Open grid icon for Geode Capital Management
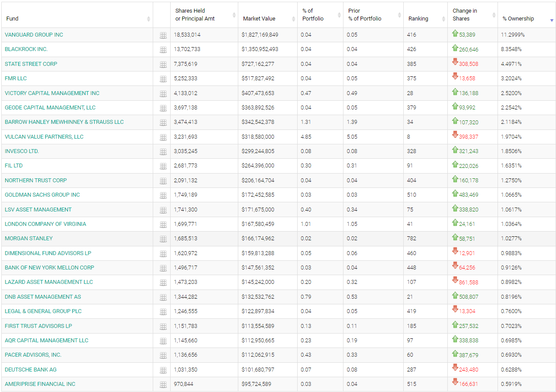The height and width of the screenshot is (392, 556). coord(163,108)
